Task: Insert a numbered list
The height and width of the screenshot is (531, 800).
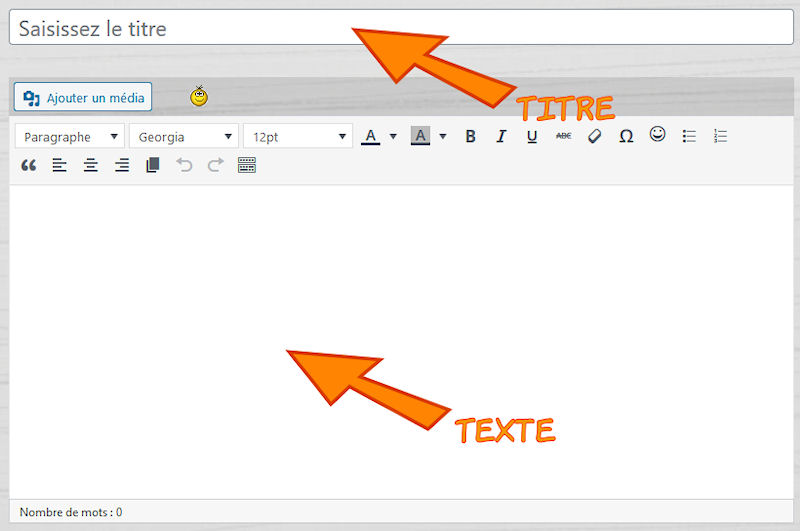Action: coord(720,136)
